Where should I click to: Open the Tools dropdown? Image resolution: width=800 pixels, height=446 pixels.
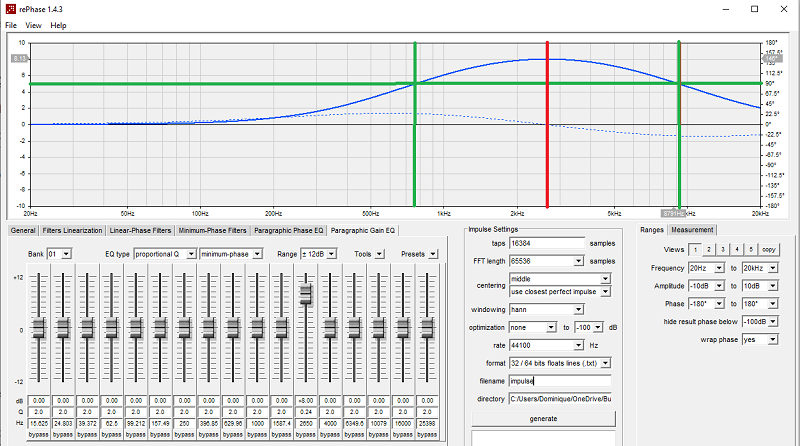point(380,254)
